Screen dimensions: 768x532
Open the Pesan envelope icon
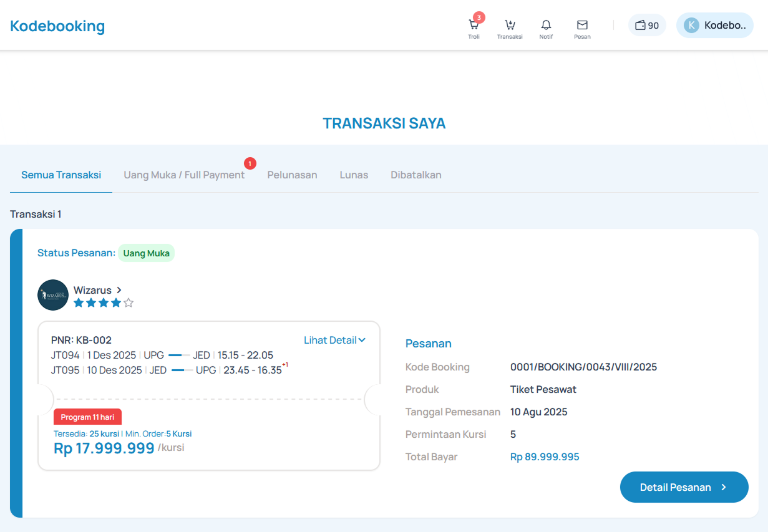coord(582,26)
